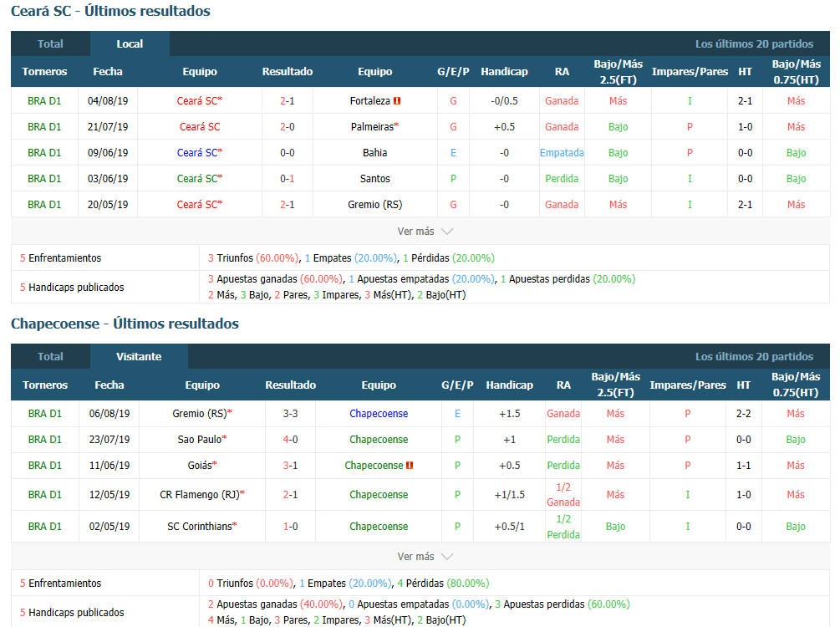The width and height of the screenshot is (840, 627).
Task: Open Santos team link
Action: point(374,178)
